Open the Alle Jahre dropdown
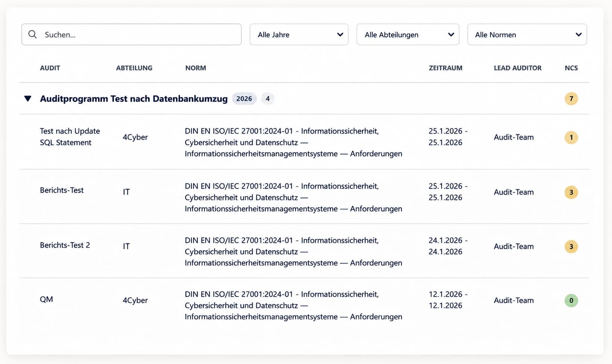Image resolution: width=612 pixels, height=364 pixels. click(299, 35)
